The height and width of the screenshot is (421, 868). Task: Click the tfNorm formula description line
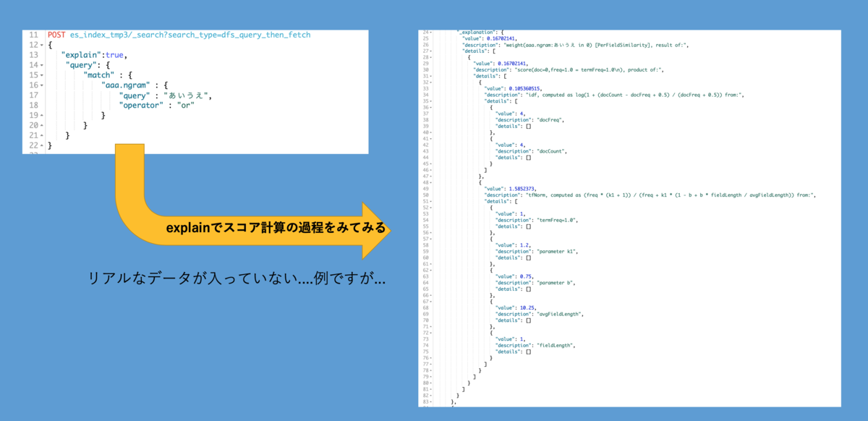(669, 195)
